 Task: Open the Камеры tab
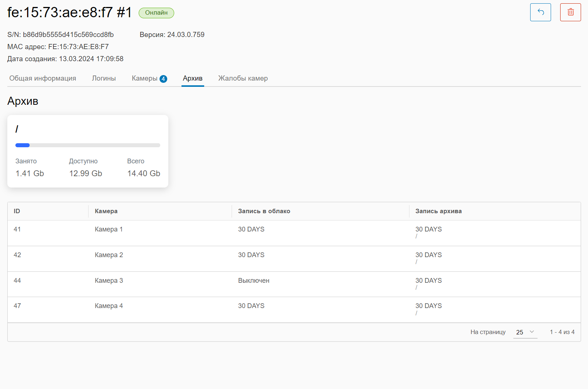[145, 78]
